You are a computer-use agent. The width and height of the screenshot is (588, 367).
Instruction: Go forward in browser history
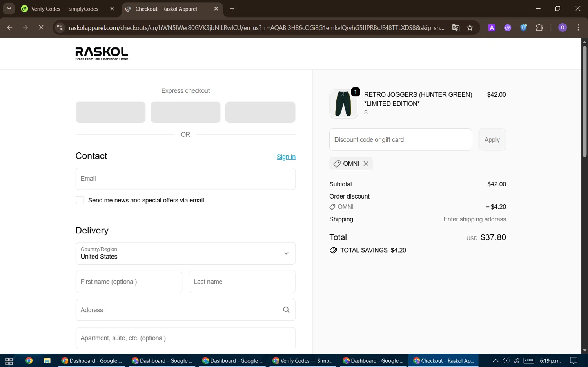[25, 27]
